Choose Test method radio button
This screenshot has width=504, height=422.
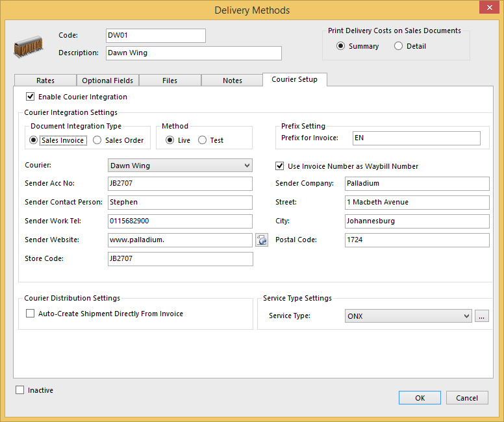point(202,140)
